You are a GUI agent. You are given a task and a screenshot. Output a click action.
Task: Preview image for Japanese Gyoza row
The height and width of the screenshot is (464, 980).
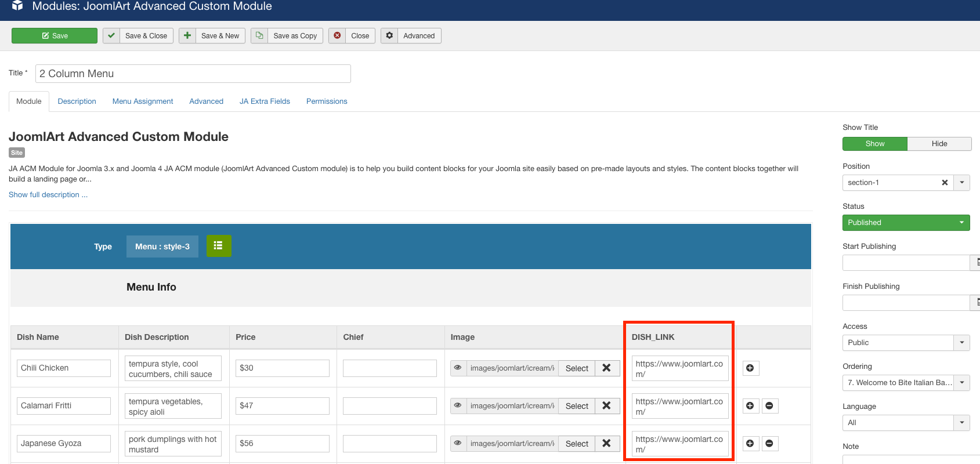coord(458,443)
